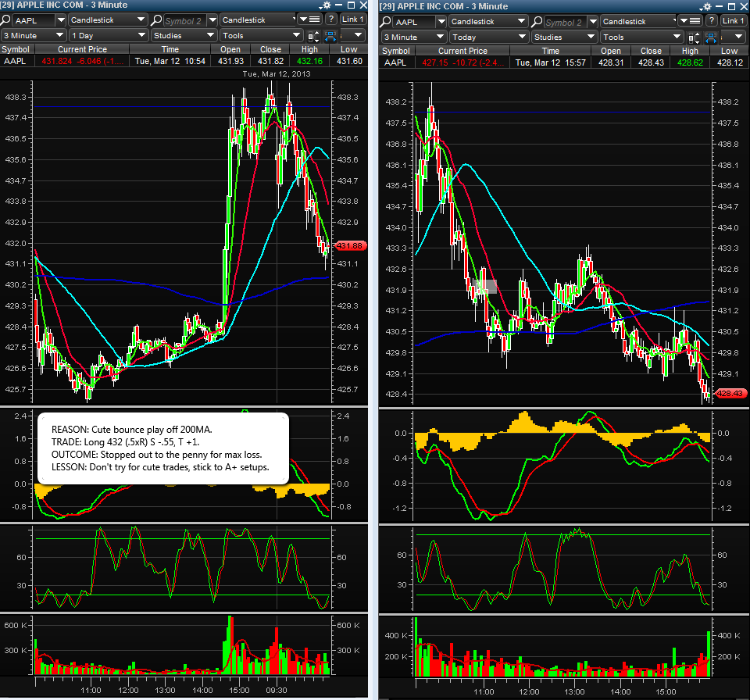Click the vertical scale adjust icon in left chart
Viewport: 750px width, 700px height.
click(x=313, y=36)
